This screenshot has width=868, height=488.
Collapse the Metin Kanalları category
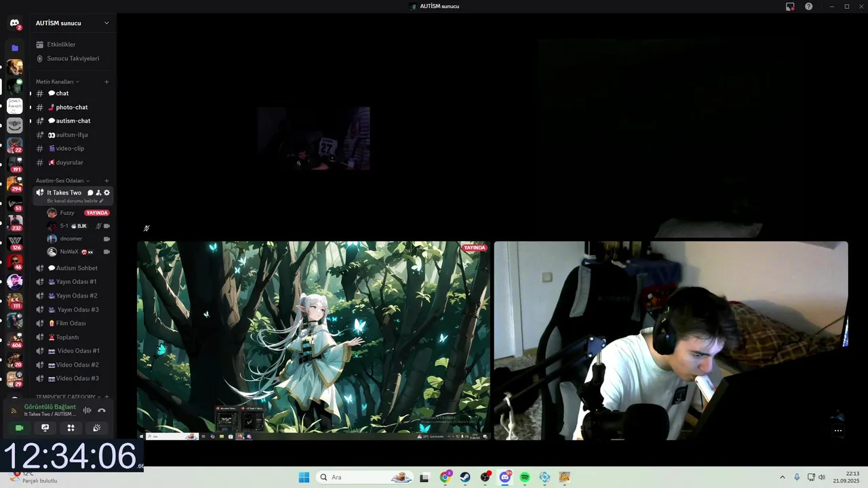57,81
